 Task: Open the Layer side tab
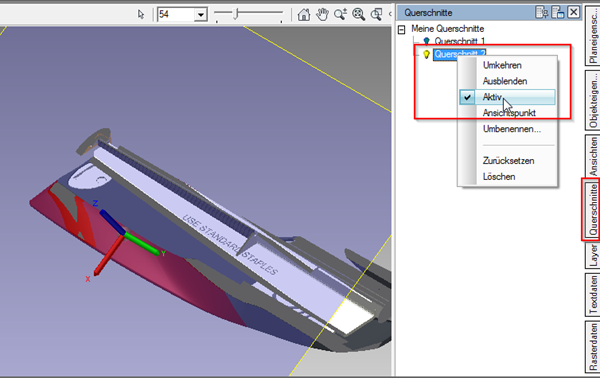pyautogui.click(x=593, y=255)
